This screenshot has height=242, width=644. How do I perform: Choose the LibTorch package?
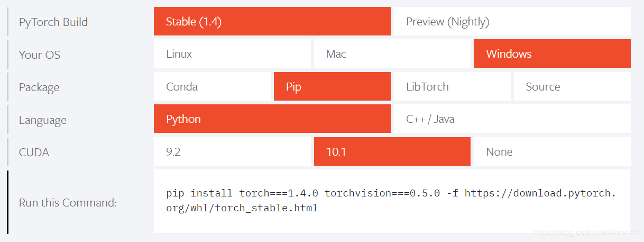(x=452, y=87)
